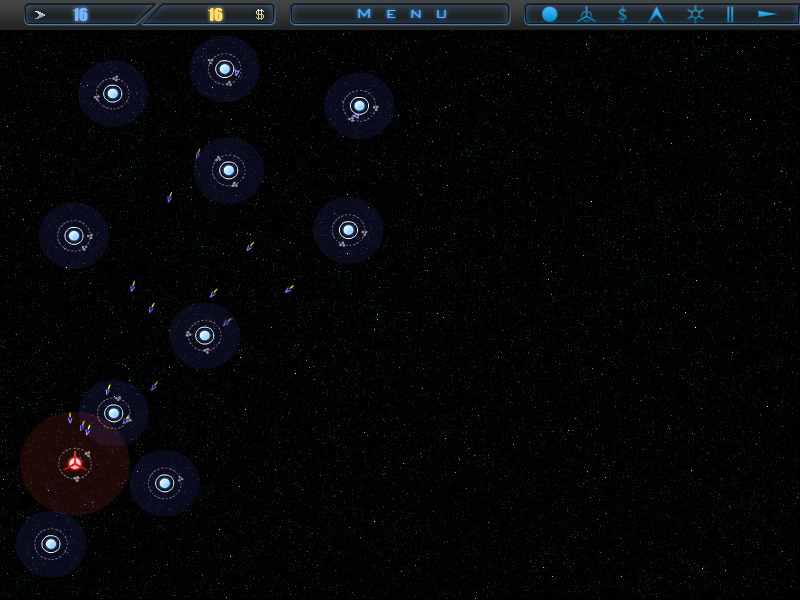Click the rightmost flying ship on the map
800x600 pixels.
(x=289, y=289)
